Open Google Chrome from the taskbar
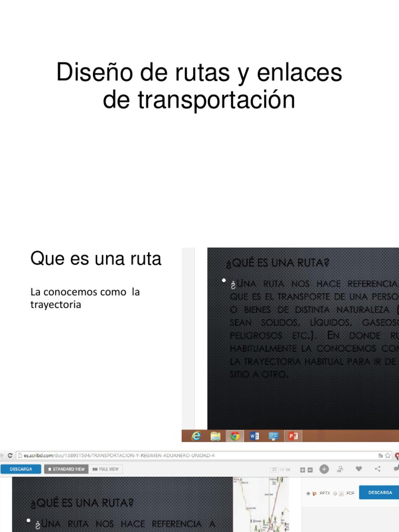 pyautogui.click(x=235, y=436)
